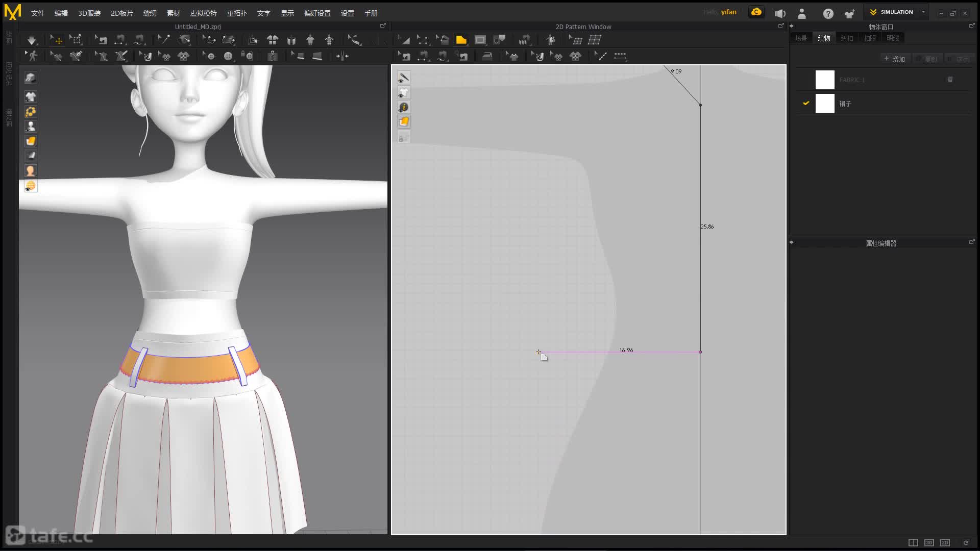980x551 pixels.
Task: Open the help question mark icon
Action: tap(828, 14)
